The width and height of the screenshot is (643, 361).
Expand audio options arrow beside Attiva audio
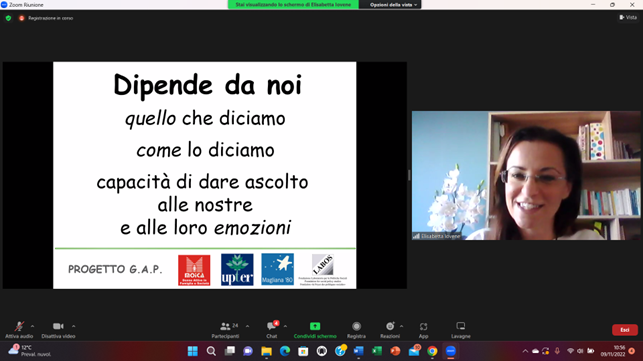32,326
